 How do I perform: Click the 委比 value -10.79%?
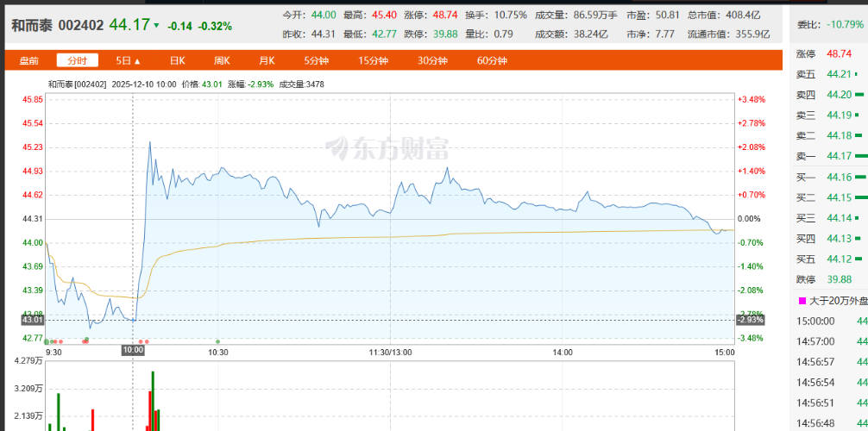click(845, 24)
